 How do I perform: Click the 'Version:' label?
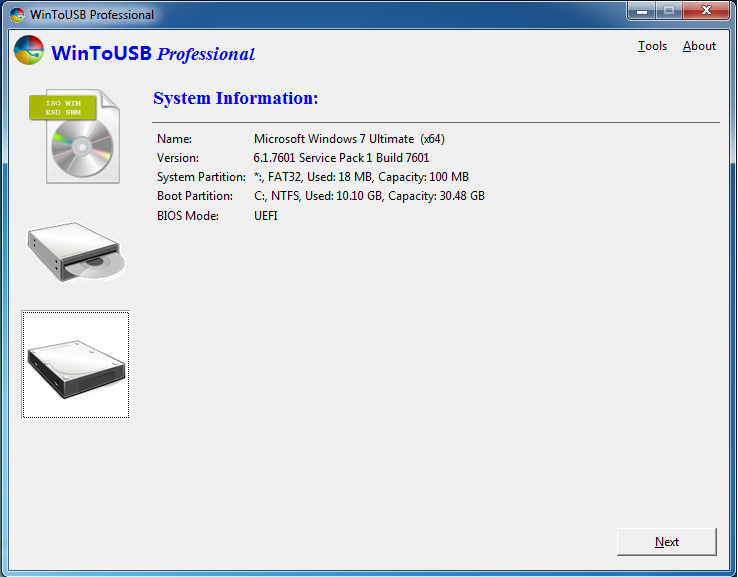click(x=178, y=158)
